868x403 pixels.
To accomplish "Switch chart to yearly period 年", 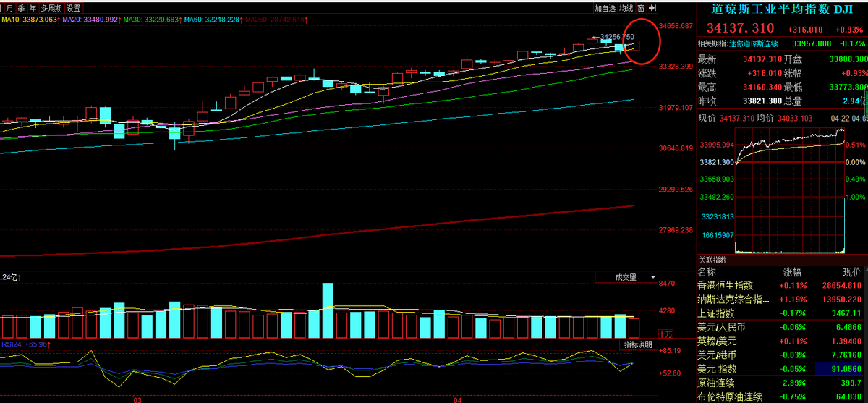I will point(33,8).
